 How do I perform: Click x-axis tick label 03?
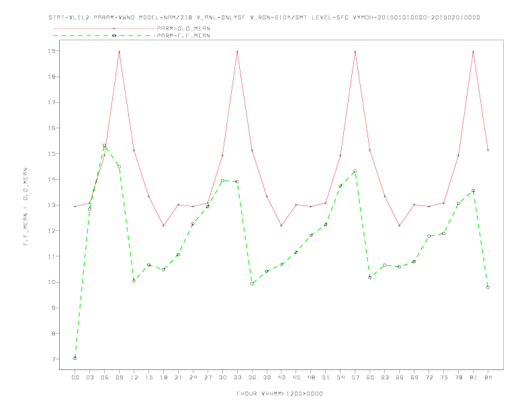click(x=89, y=377)
